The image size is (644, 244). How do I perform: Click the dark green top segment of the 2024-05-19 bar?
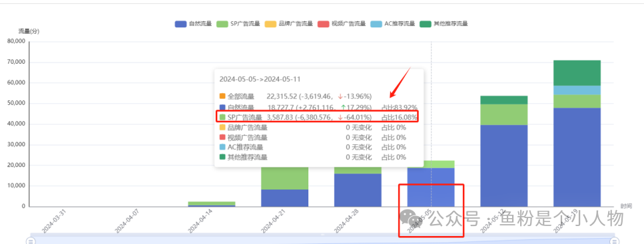(x=577, y=73)
